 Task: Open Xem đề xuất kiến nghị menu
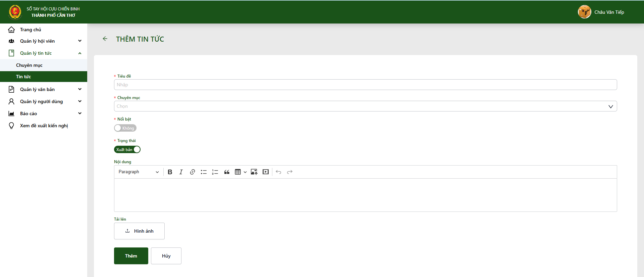point(44,126)
